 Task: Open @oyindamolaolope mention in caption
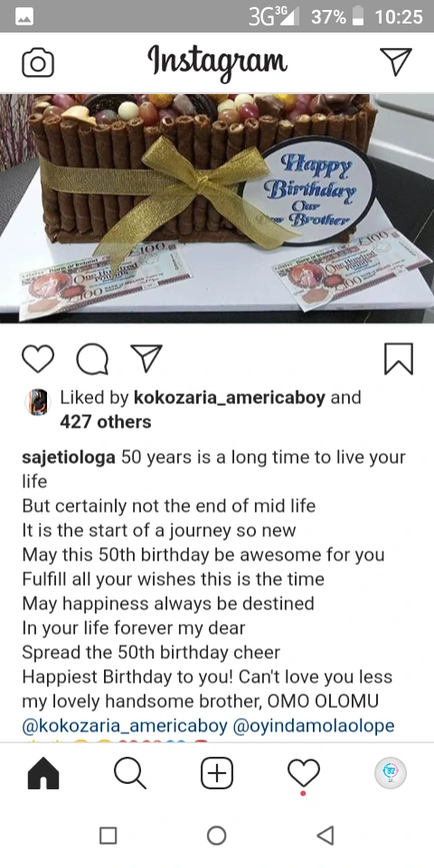(x=315, y=726)
